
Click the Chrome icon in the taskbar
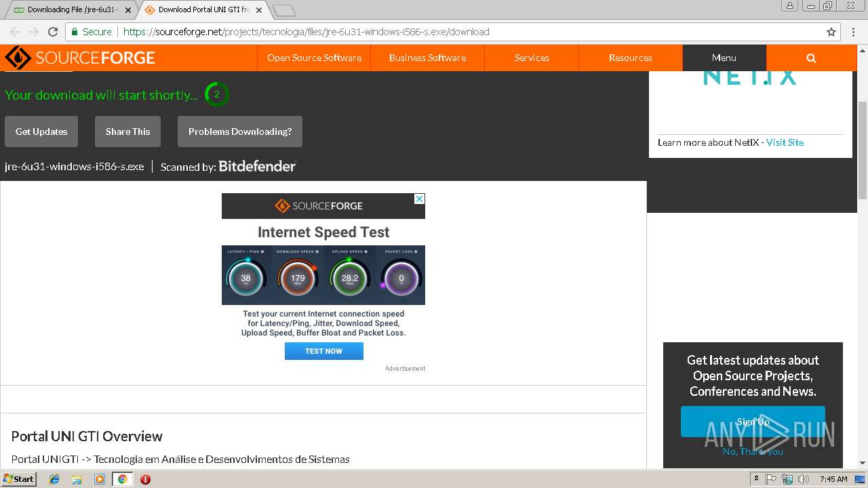point(123,479)
